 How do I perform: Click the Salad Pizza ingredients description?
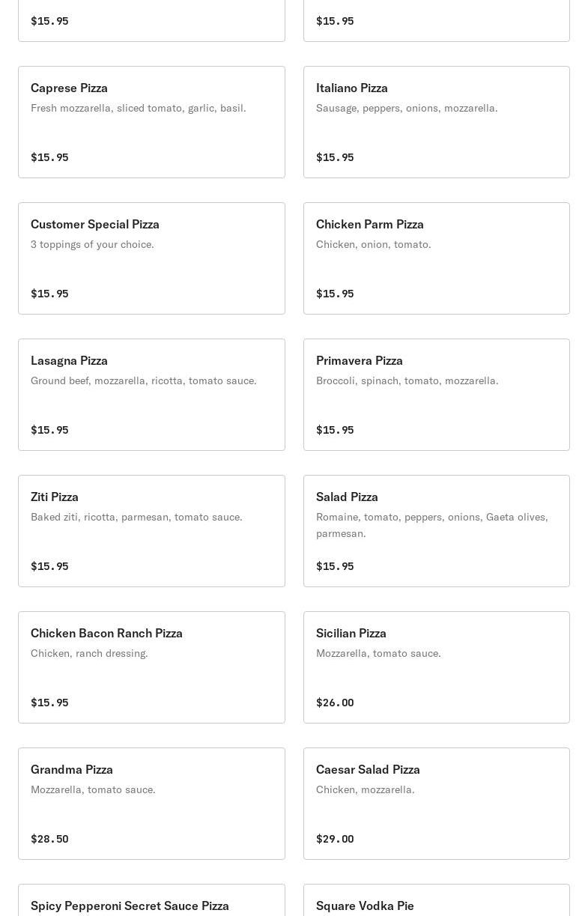tap(432, 525)
